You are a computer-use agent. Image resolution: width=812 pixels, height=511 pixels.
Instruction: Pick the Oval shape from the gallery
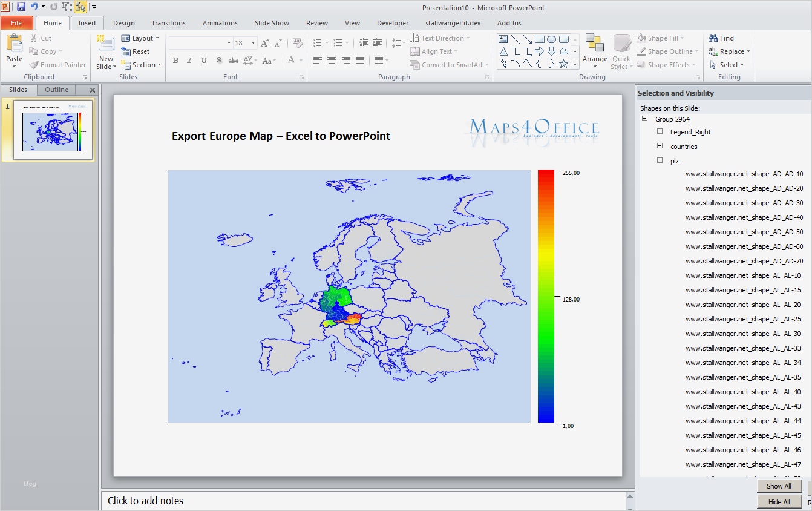point(551,38)
